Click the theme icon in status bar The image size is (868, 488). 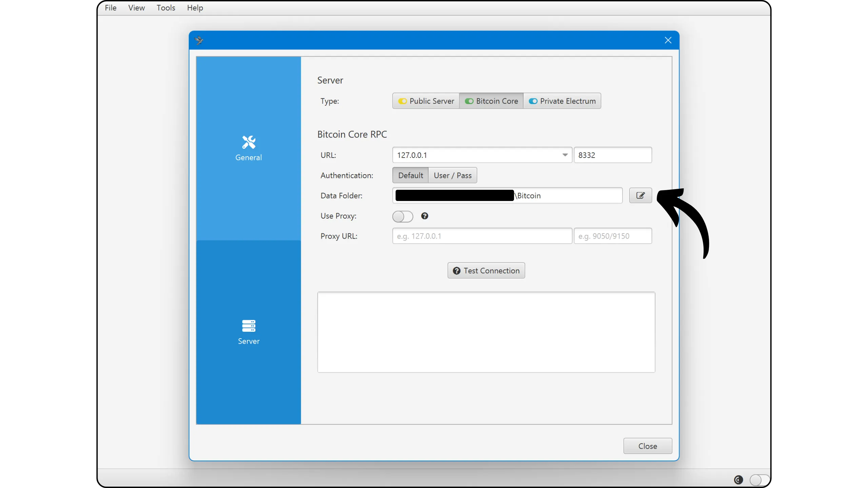point(738,480)
